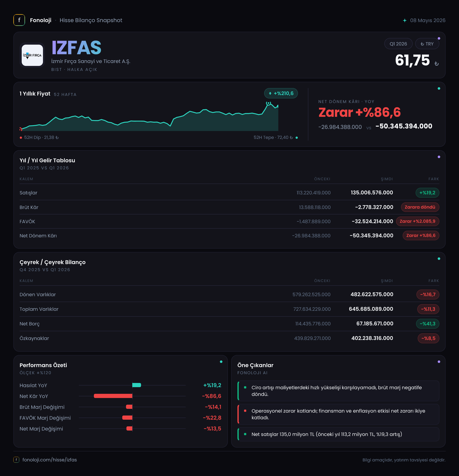The width and height of the screenshot is (459, 476).
Task: Click the 135.006.576.000 sales value
Action: (372, 193)
